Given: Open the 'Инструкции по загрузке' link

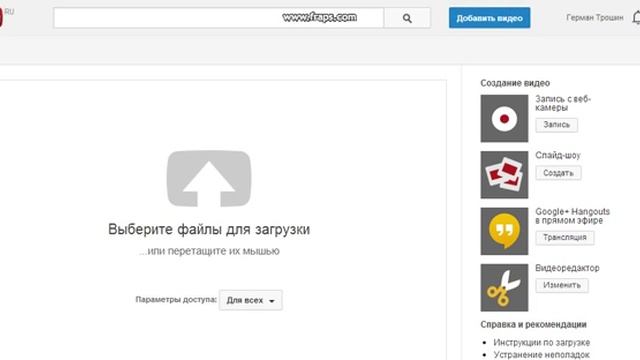Looking at the screenshot, I should point(541,342).
